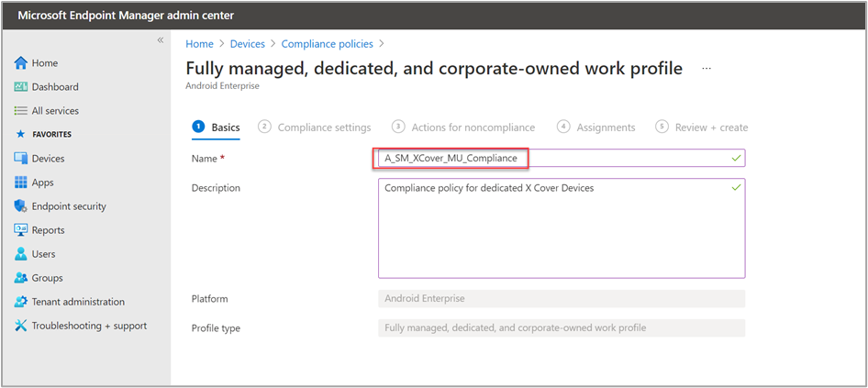Screen dimensions: 868x388
Task: Click the Name label
Action: pyautogui.click(x=208, y=159)
